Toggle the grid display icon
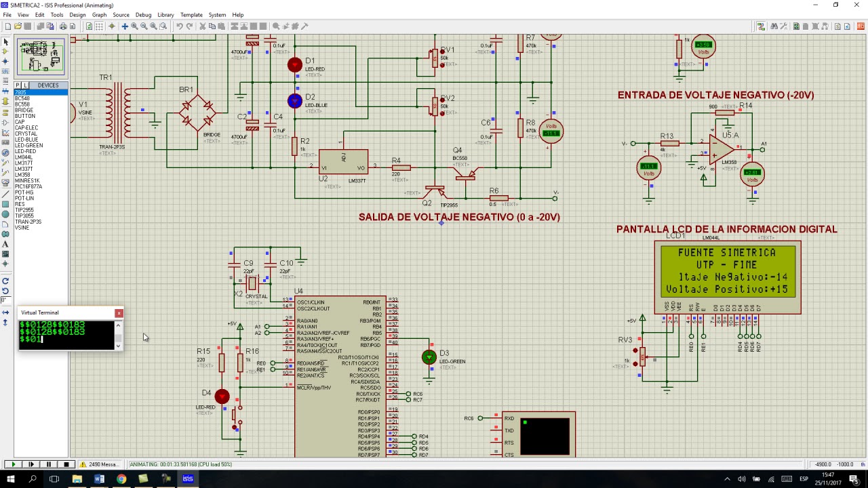Image resolution: width=868 pixels, height=488 pixels. (x=99, y=26)
